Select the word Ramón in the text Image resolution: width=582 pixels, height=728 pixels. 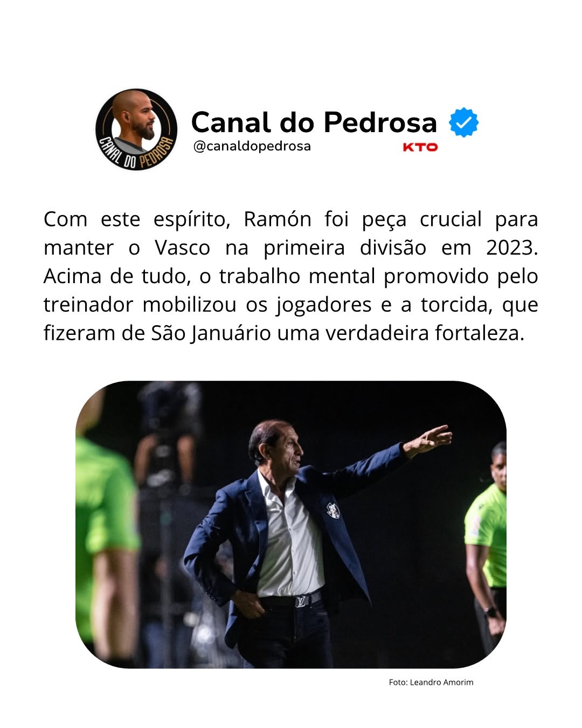(278, 219)
